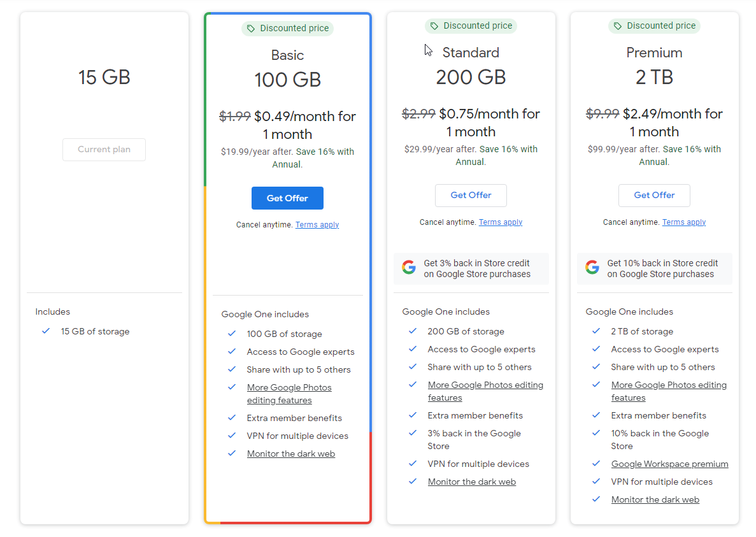This screenshot has width=756, height=537.
Task: Click the Standard plan name
Action: pos(471,52)
